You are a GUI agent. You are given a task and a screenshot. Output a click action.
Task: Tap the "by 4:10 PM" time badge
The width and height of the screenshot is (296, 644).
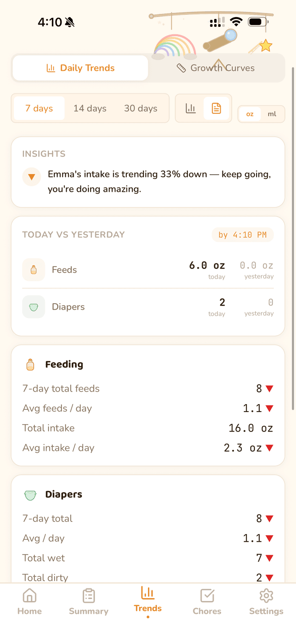(x=242, y=235)
